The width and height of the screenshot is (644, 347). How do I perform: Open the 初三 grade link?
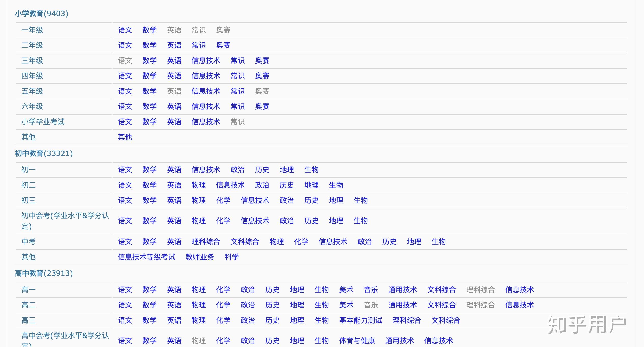pos(29,200)
